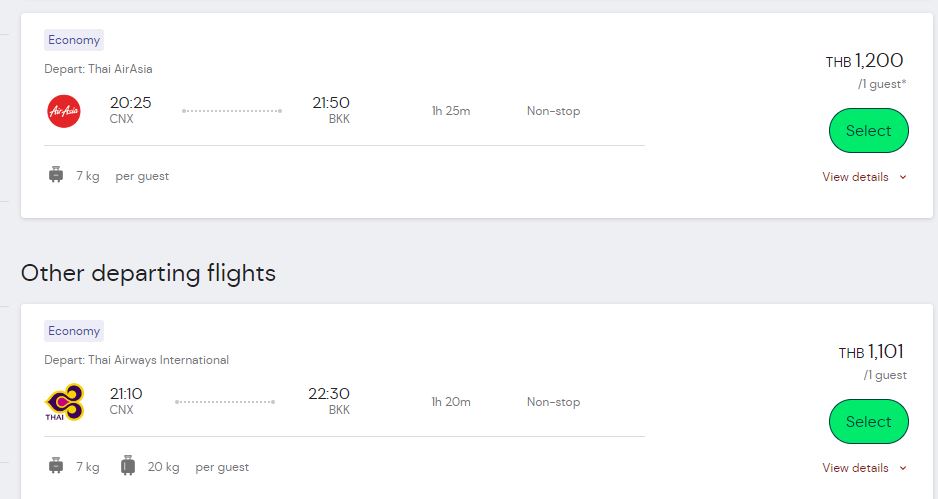Expand View details for Thai Airways flight
Screen dimensions: 938x499
pos(855,467)
